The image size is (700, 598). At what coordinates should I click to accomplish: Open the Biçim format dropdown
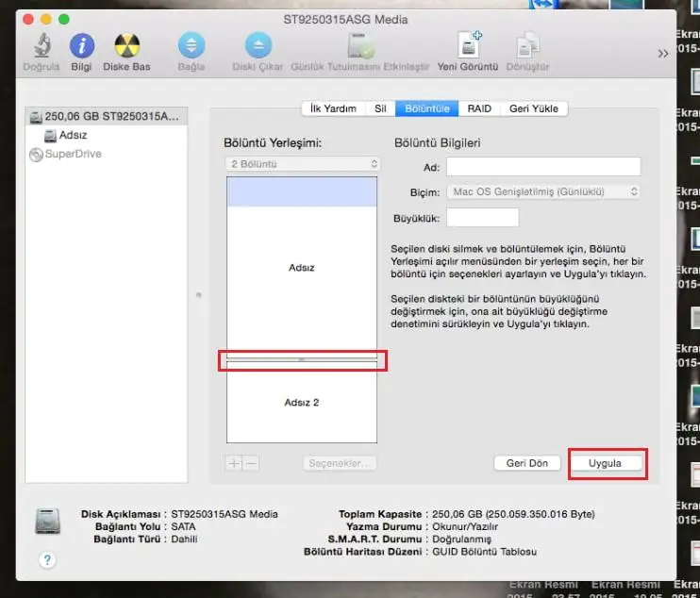542,191
